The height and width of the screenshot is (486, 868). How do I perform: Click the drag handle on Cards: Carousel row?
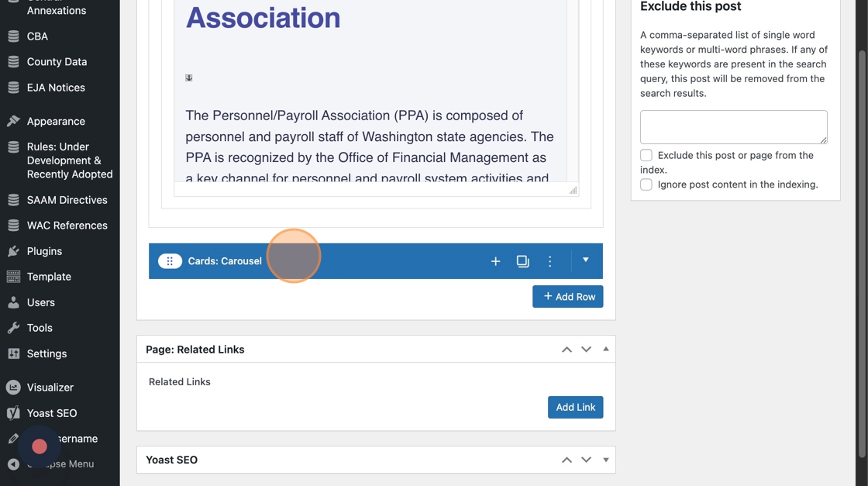[170, 261]
